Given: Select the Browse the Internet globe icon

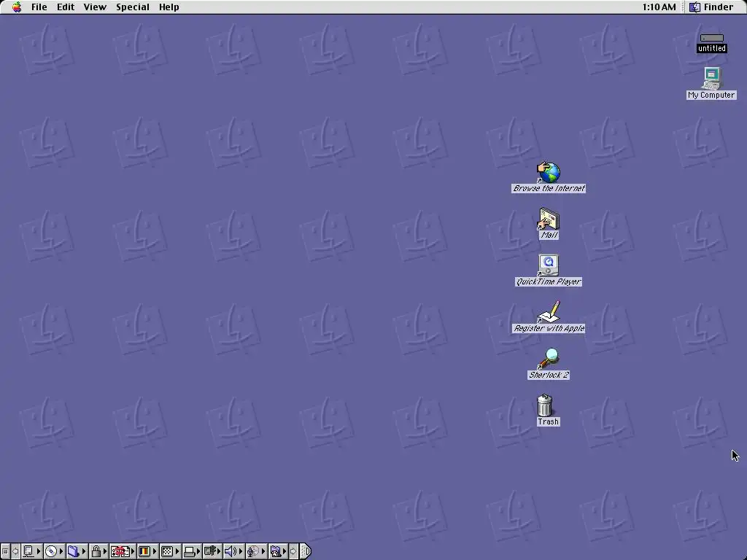Looking at the screenshot, I should tap(549, 172).
